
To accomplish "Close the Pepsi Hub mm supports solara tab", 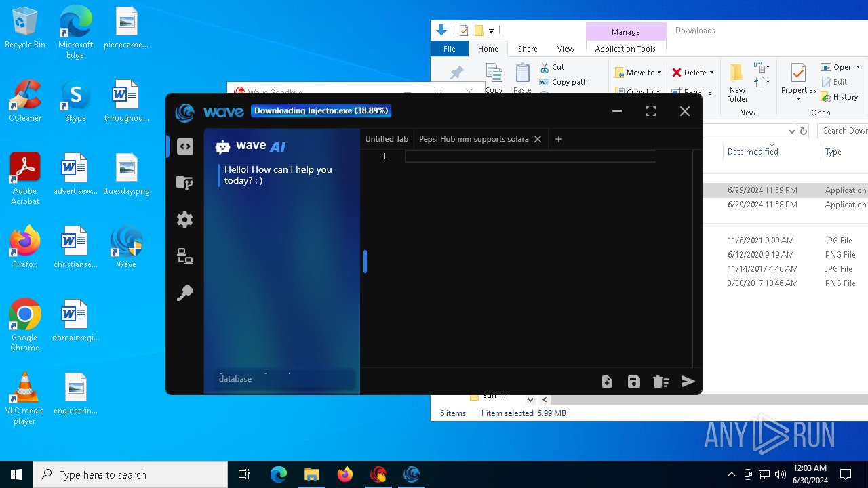I will (538, 139).
